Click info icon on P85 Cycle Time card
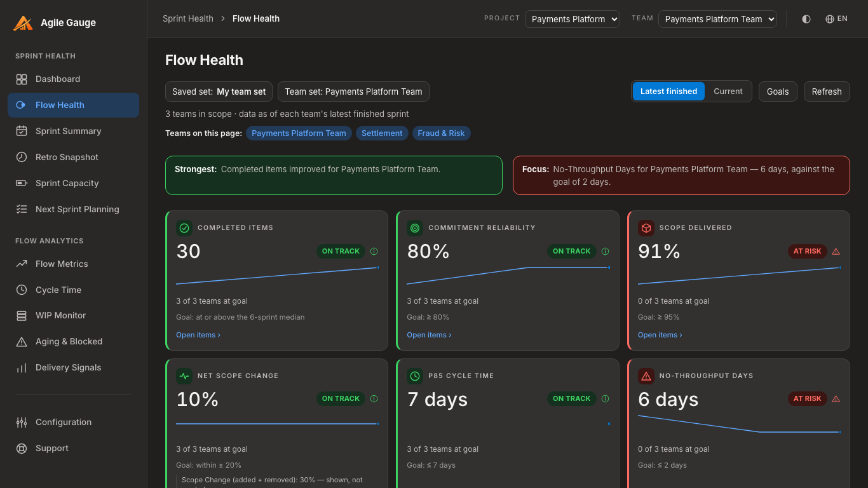Screen dimensions: 868x488 (x=605, y=398)
